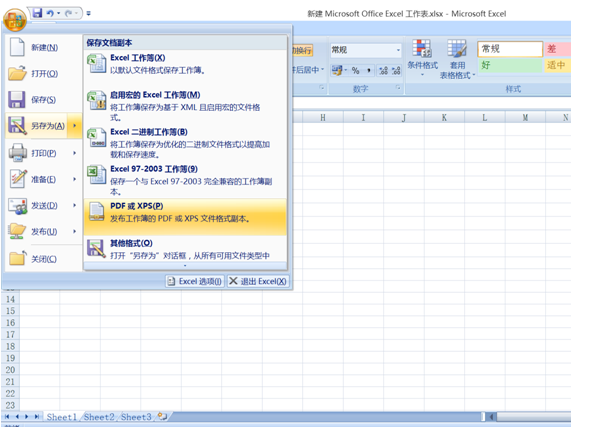Open 其他格式(O) save dialog option
This screenshot has width=612, height=440.
tap(185, 249)
